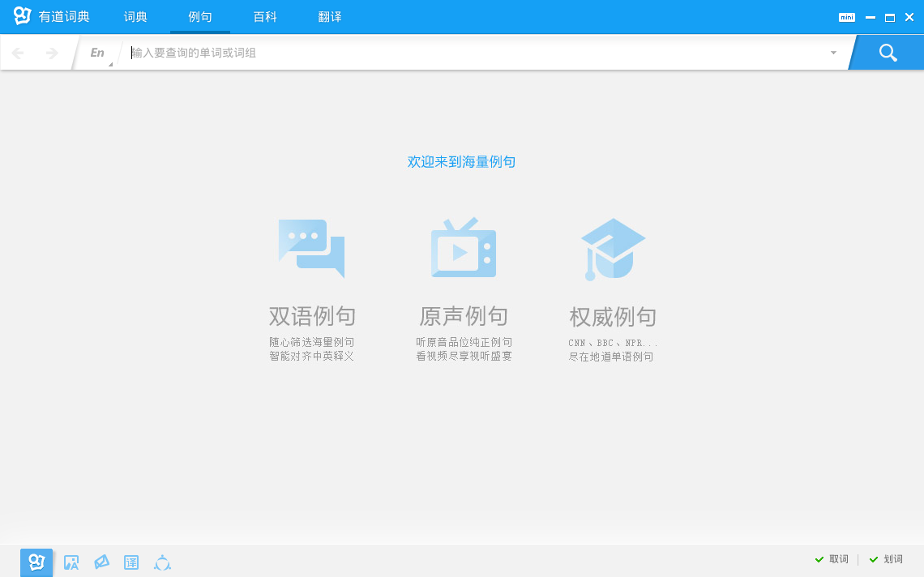Toggle the 划词 option
This screenshot has width=924, height=577.
click(x=886, y=559)
